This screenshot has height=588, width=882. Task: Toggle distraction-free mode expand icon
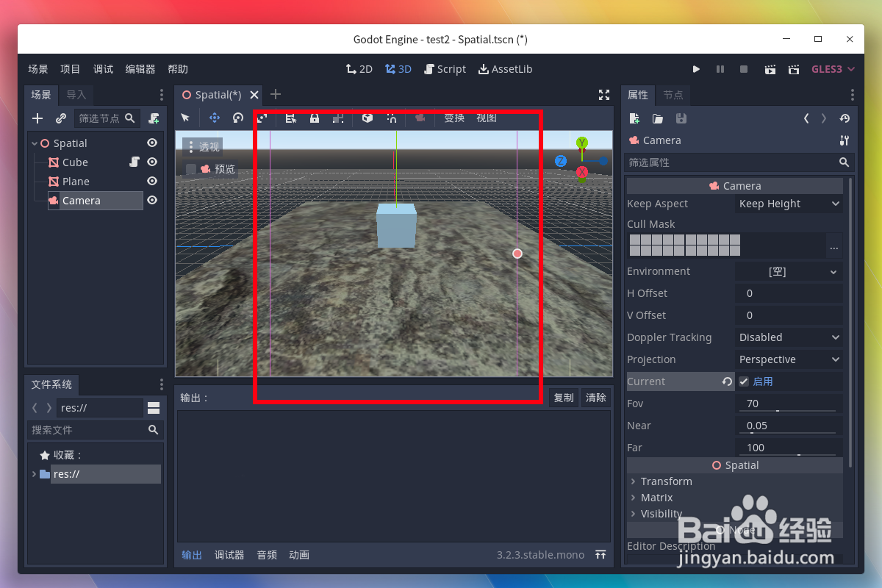[x=604, y=95]
